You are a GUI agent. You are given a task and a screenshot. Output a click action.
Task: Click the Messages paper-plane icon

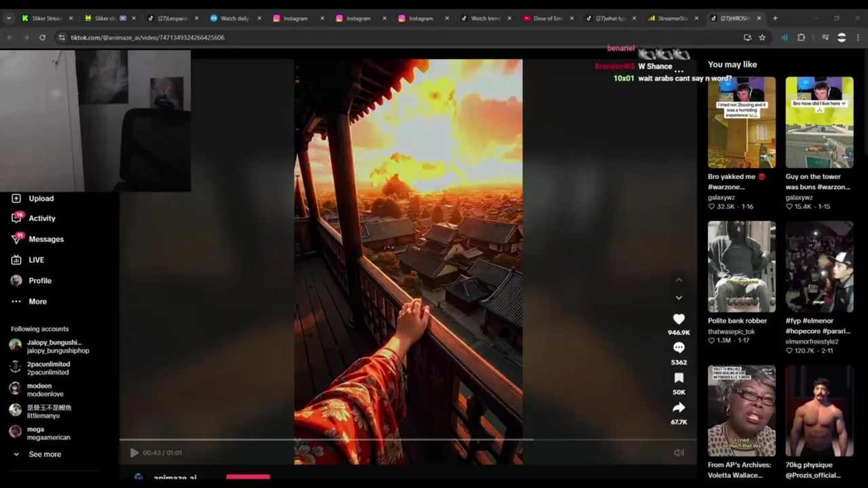[x=16, y=239]
